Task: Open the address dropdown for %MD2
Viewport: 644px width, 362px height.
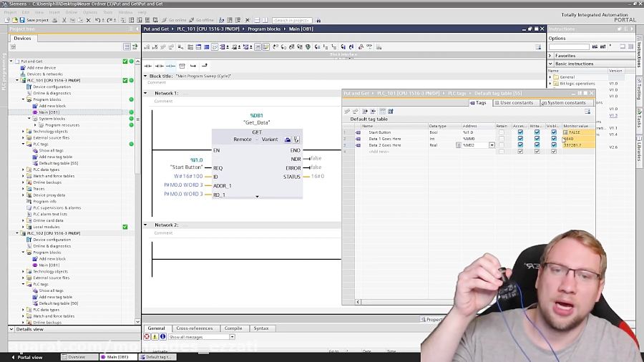Action: click(x=492, y=145)
